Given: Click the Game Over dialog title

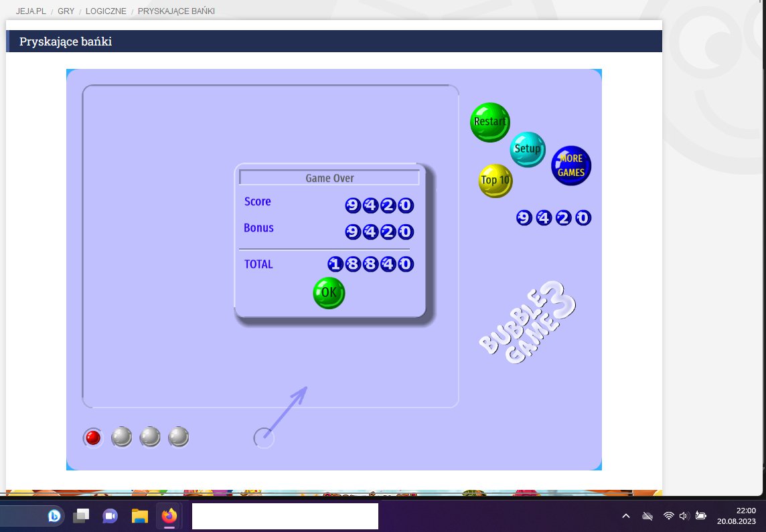Looking at the screenshot, I should [x=329, y=178].
